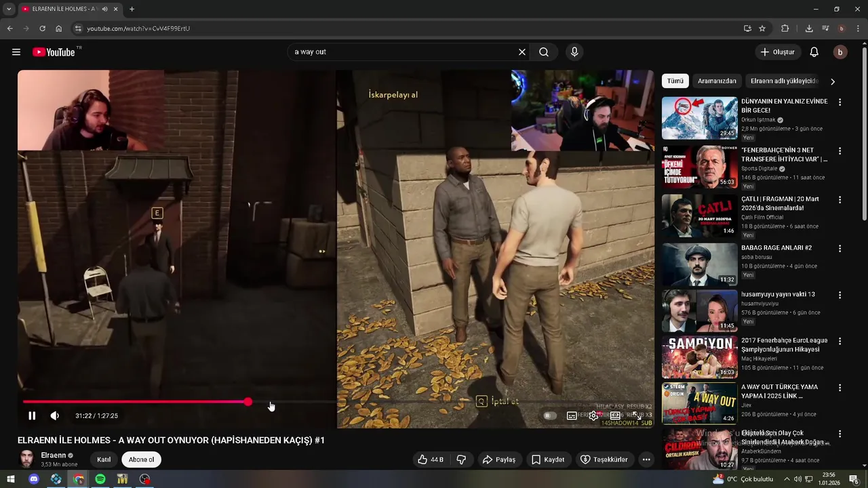Open player settings gear

point(593,415)
